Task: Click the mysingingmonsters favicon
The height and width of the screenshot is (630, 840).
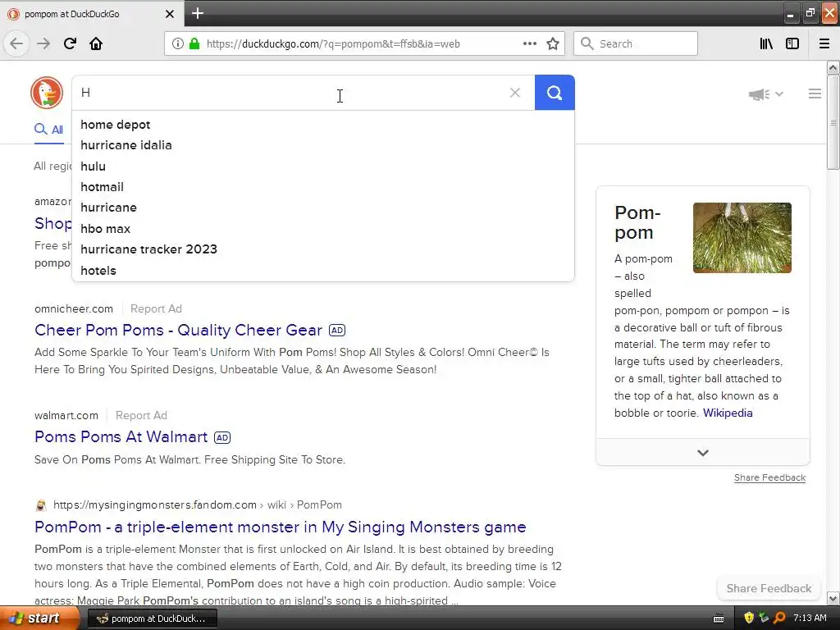Action: tap(41, 504)
